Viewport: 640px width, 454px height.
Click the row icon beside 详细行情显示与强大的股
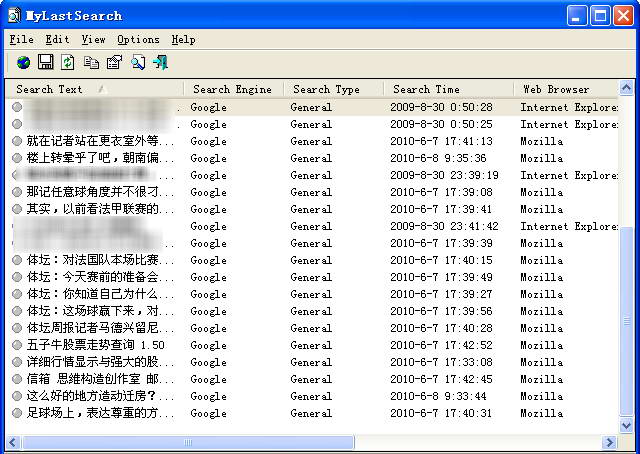pos(17,362)
